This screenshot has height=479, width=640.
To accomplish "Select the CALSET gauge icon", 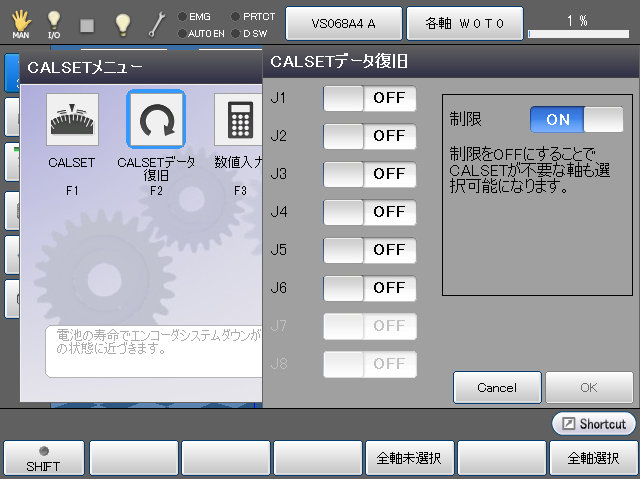I will click(x=72, y=120).
